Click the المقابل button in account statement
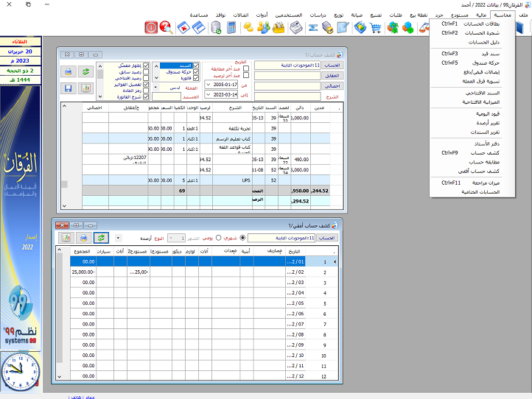532x399 pixels. tap(332, 75)
